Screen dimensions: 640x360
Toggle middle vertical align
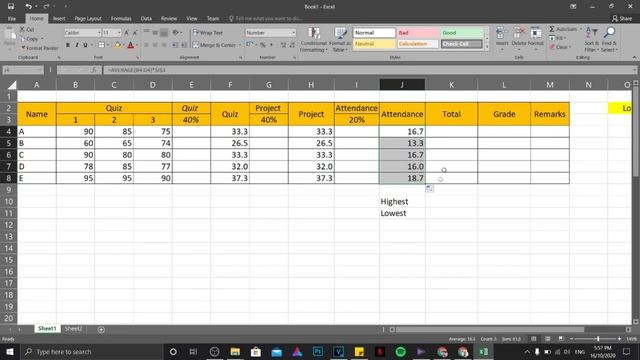pos(155,33)
